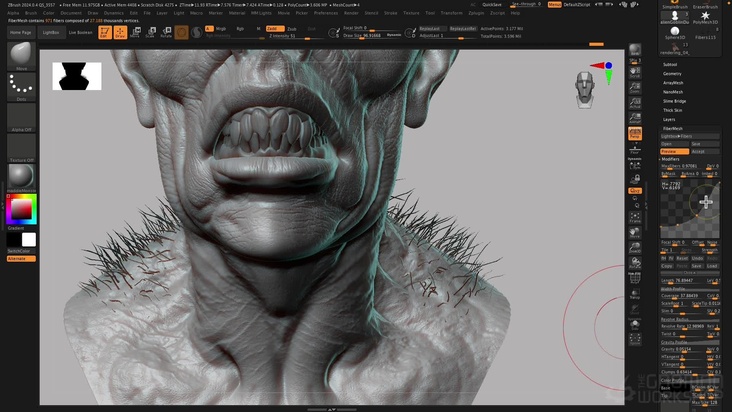
Task: Click the Rotate view icon on right shelf
Action: pyautogui.click(x=635, y=263)
